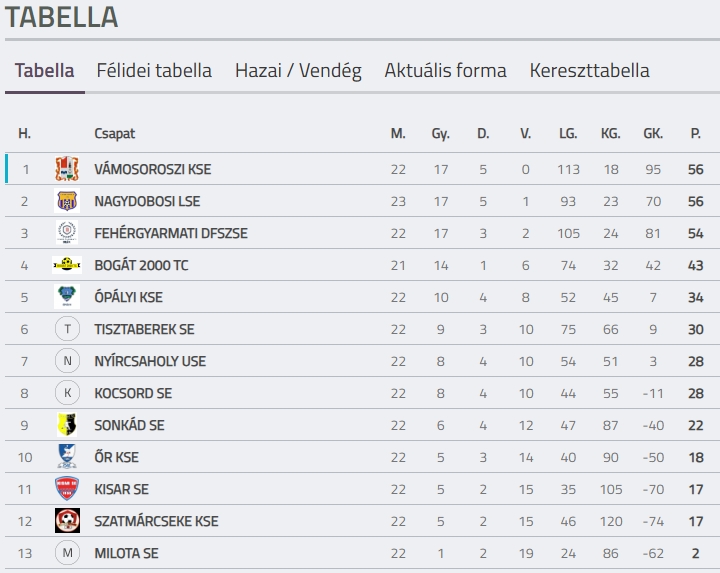Image resolution: width=720 pixels, height=573 pixels.
Task: Click the Tisztaberek SE letter T badge
Action: click(68, 329)
